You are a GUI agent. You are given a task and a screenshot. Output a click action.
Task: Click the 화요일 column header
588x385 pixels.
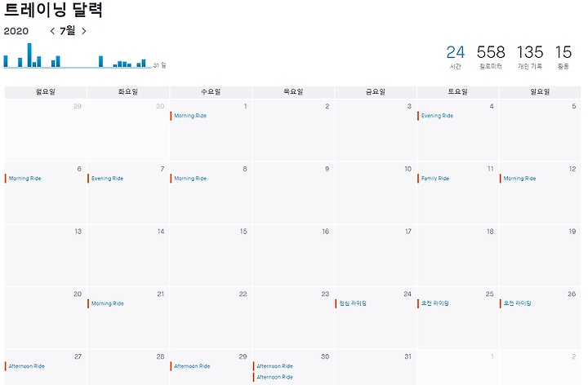[128, 91]
